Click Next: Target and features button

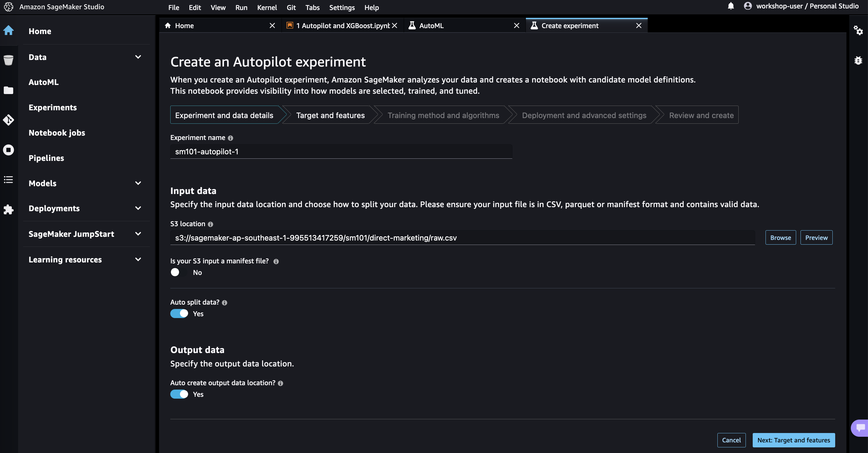(x=794, y=440)
